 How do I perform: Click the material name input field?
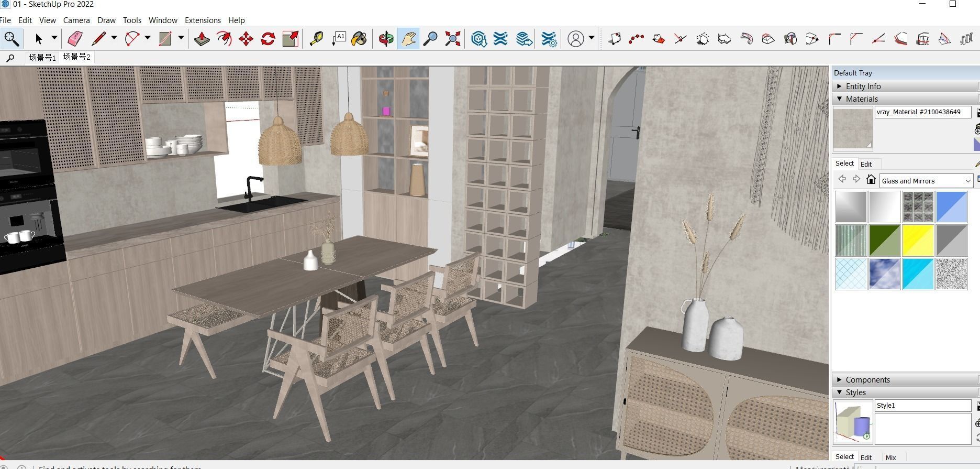[x=922, y=112]
